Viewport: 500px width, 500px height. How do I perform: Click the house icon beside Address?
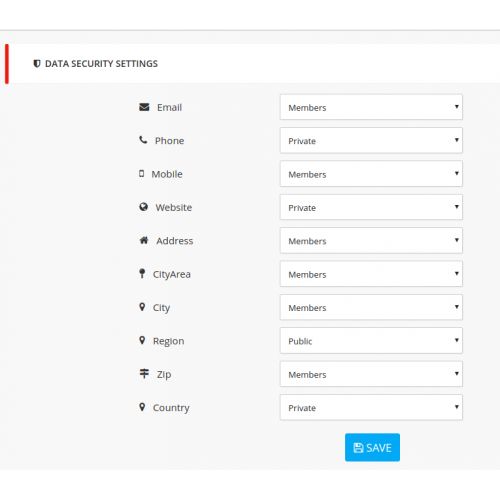click(144, 240)
